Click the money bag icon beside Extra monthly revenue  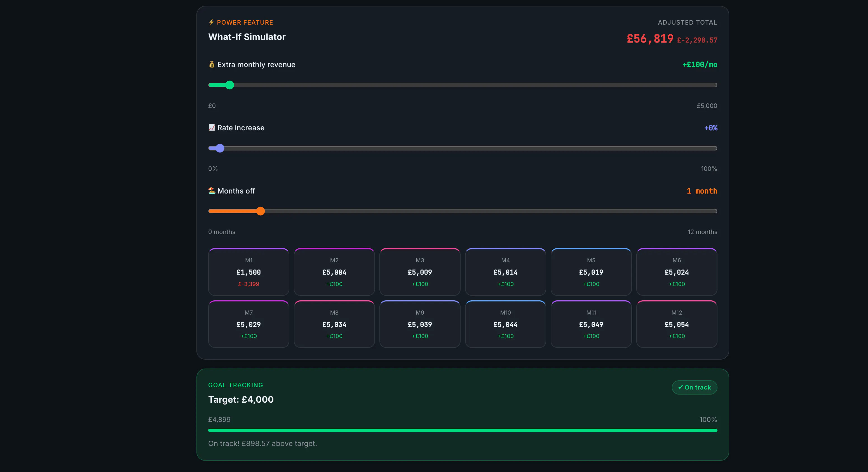tap(212, 64)
